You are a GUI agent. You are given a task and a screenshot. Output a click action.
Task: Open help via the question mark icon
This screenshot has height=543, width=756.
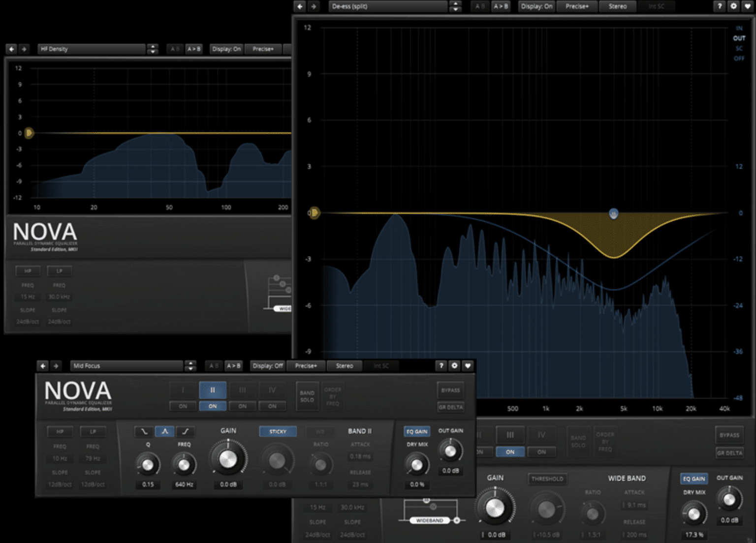tap(720, 6)
